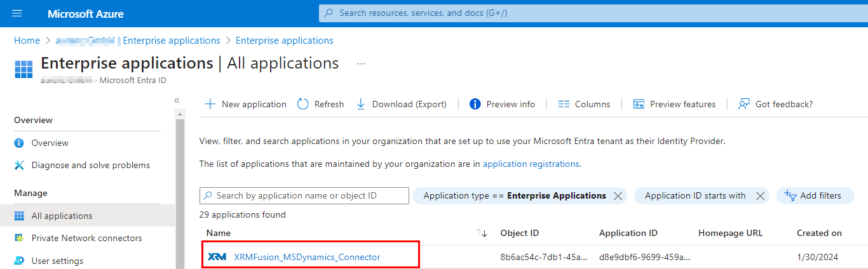Viewport: 868px width, 269px height.
Task: Click the Microsoft Azure home title
Action: coord(86,13)
